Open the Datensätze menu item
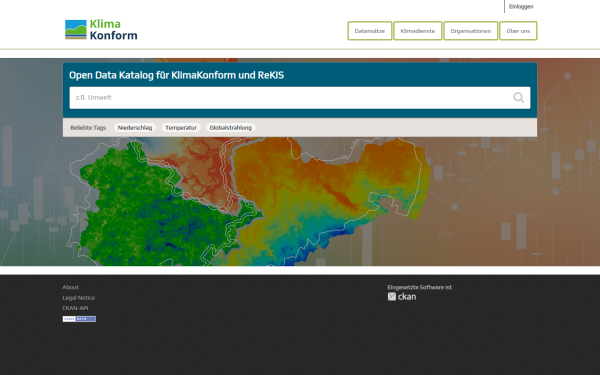The width and height of the screenshot is (600, 375). 370,31
